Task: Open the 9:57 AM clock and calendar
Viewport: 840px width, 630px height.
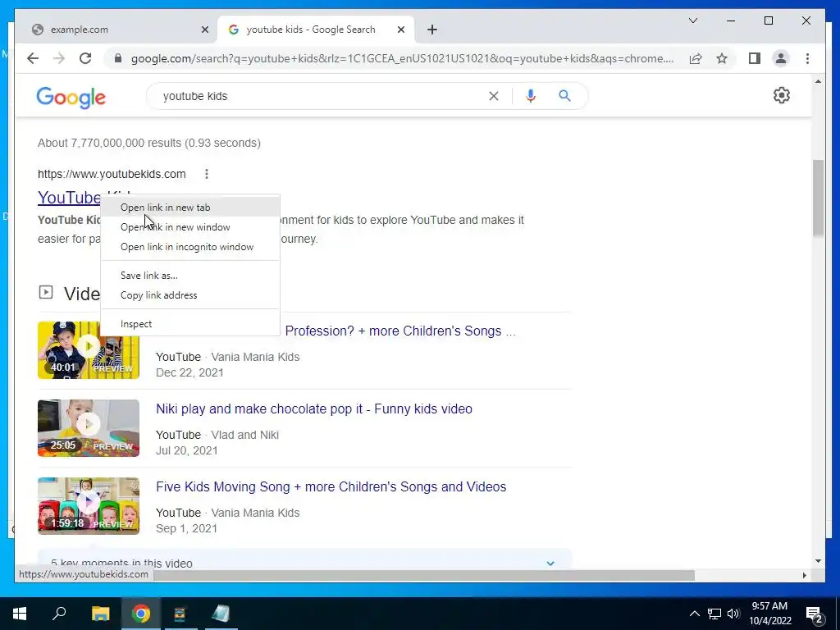Action: [x=769, y=614]
